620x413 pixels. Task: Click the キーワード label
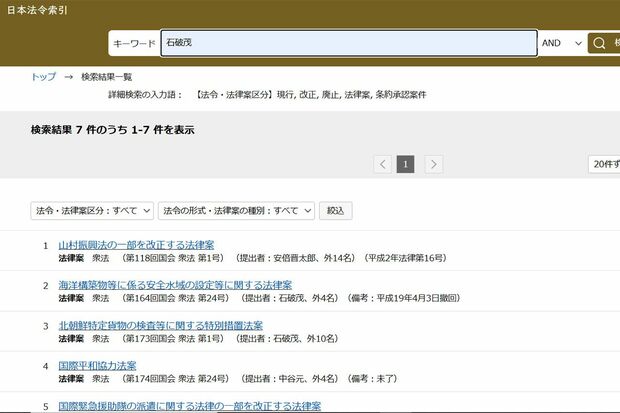(x=134, y=44)
